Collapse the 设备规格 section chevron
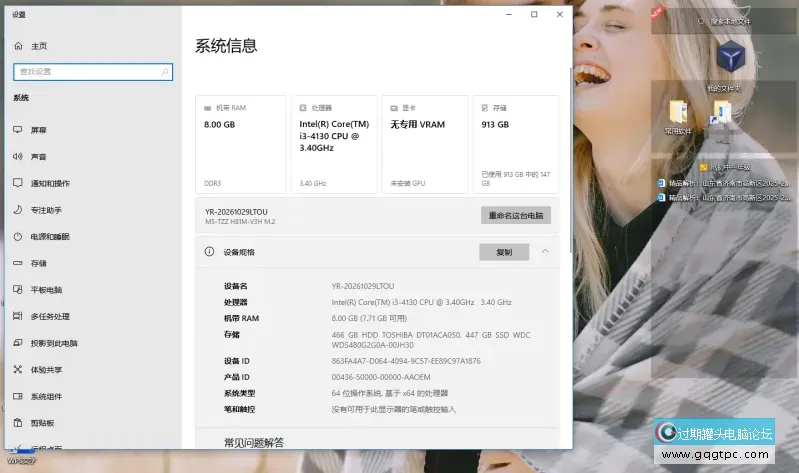This screenshot has width=799, height=473. pos(545,251)
